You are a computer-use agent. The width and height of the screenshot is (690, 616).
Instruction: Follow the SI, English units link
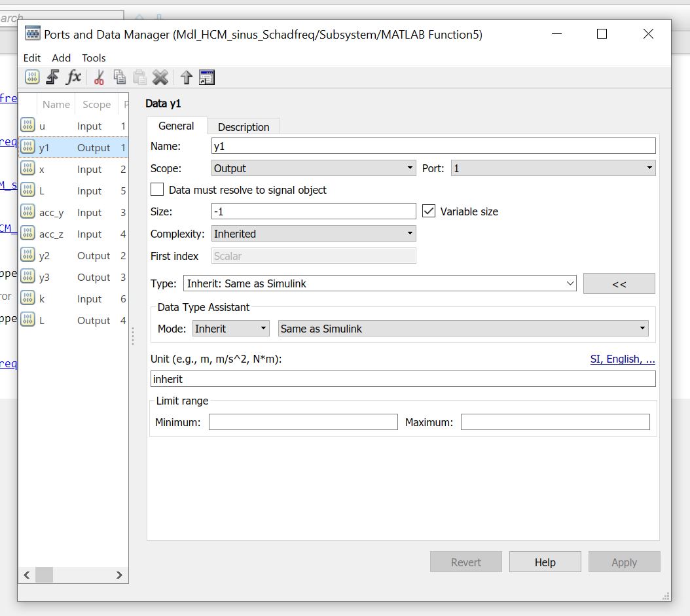(622, 359)
